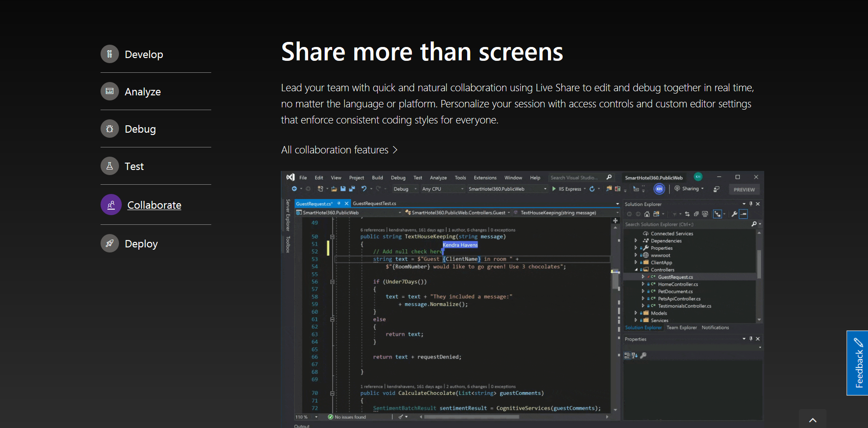Click the Save file icon
Screen dimensions: 868x428
(x=343, y=189)
